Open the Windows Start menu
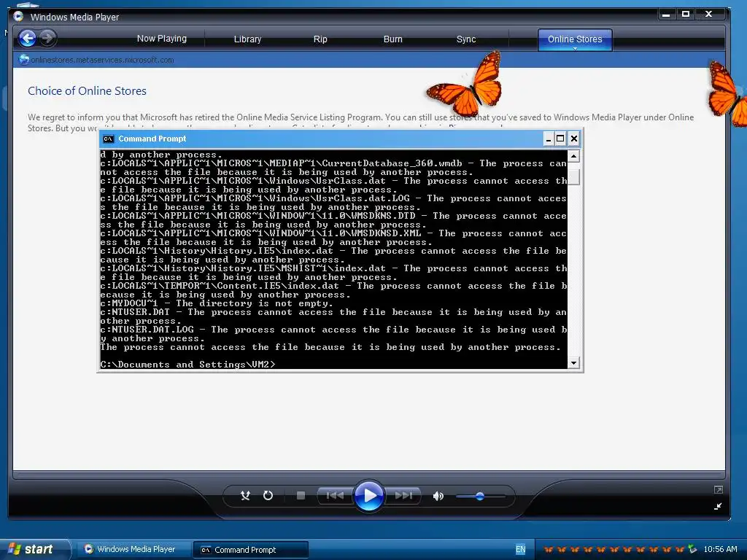Image resolution: width=747 pixels, height=560 pixels. point(34,549)
